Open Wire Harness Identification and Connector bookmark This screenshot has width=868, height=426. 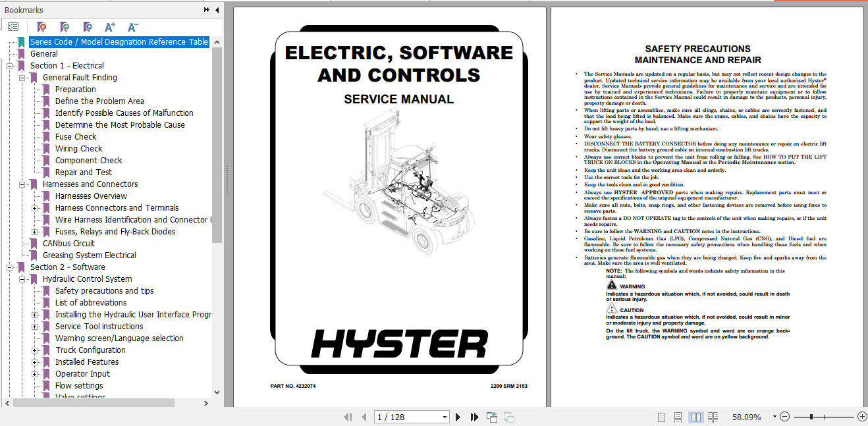click(133, 220)
